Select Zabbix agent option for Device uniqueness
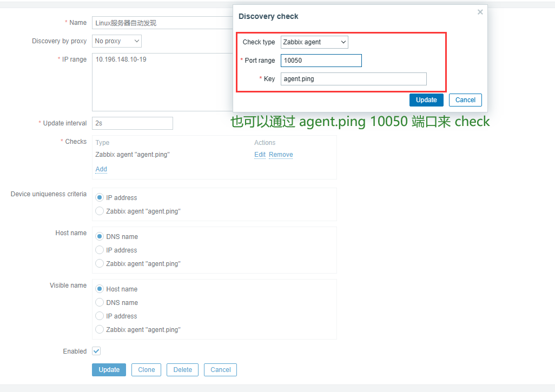This screenshot has width=555, height=392. pos(100,211)
